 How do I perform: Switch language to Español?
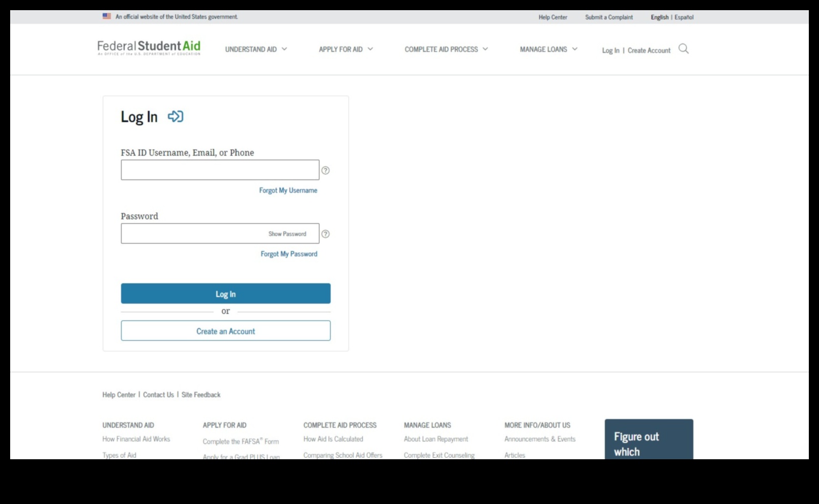pyautogui.click(x=684, y=17)
